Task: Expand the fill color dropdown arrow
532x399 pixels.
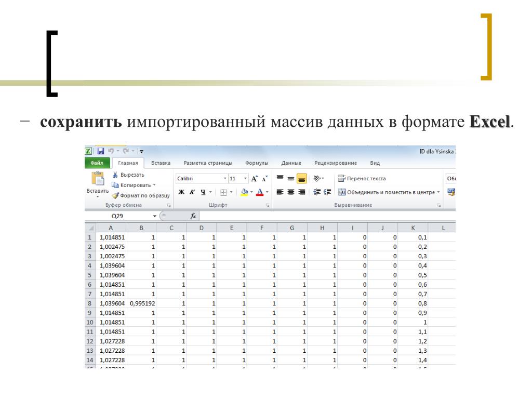Action: tap(251, 192)
